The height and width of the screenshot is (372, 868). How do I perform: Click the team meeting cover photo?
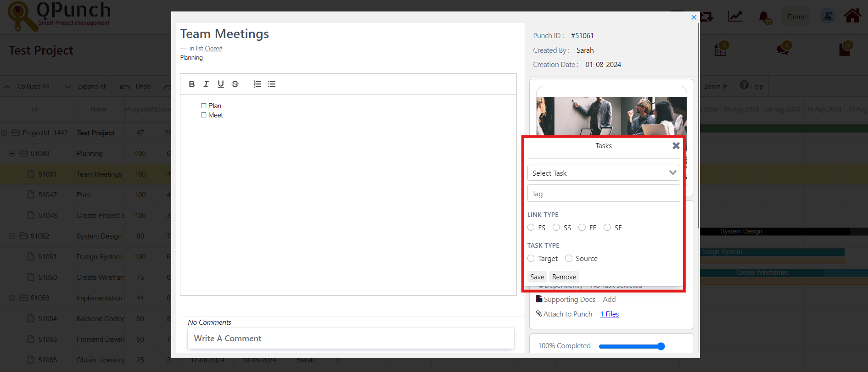[611, 116]
